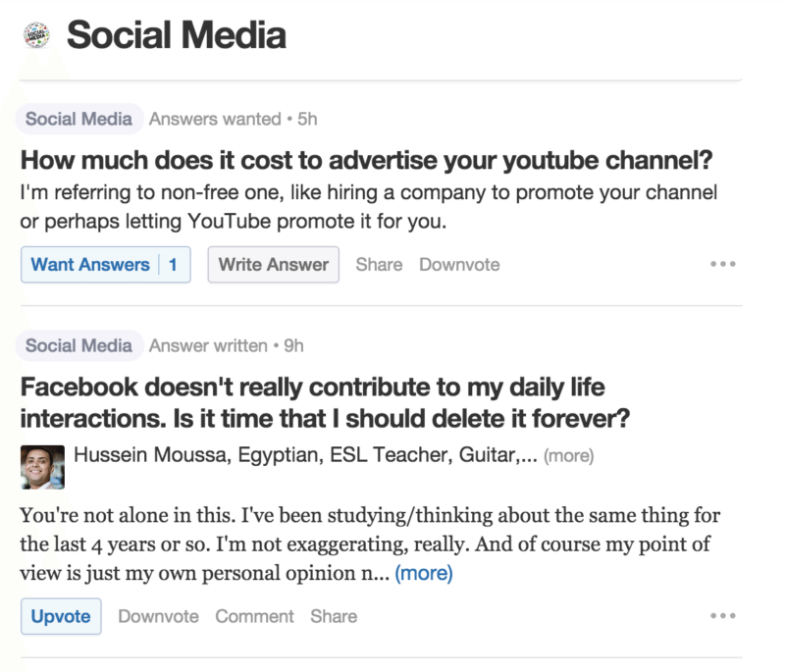Expand Hussein Moussa's full credentials via (more)

[567, 455]
